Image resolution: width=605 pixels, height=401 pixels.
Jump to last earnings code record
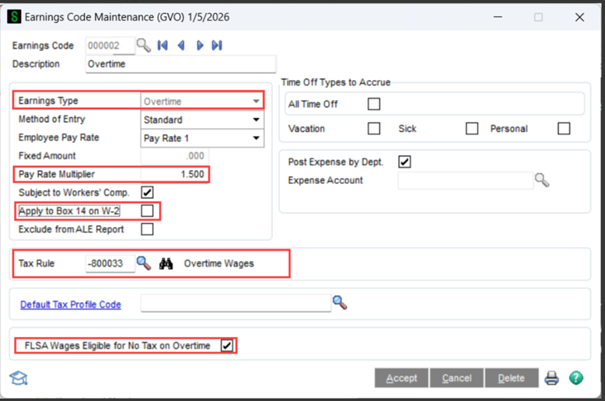coord(217,45)
